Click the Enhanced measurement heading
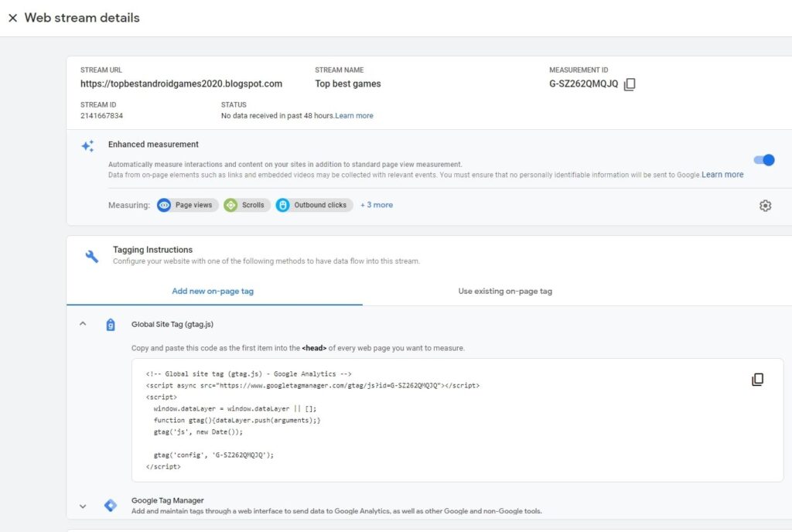This screenshot has height=532, width=792. pos(153,145)
